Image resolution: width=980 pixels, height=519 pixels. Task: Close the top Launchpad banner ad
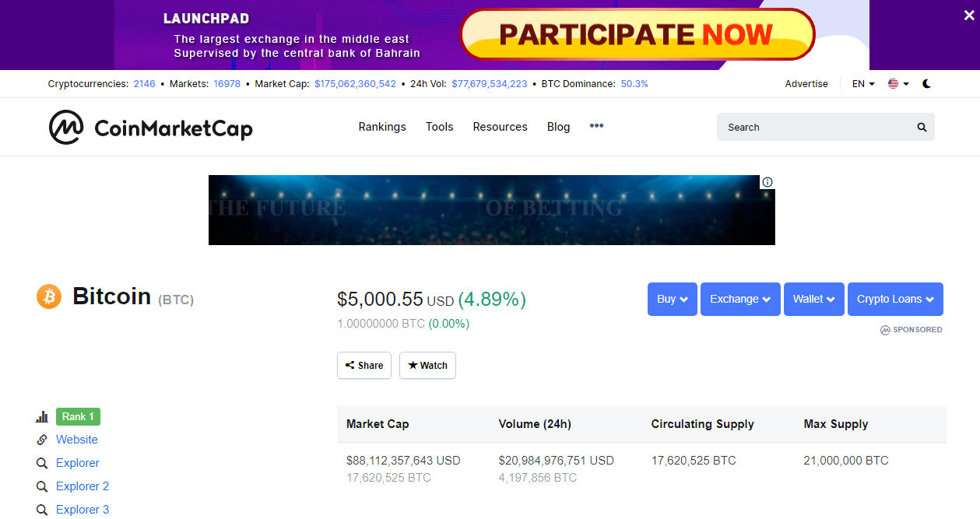point(968,15)
